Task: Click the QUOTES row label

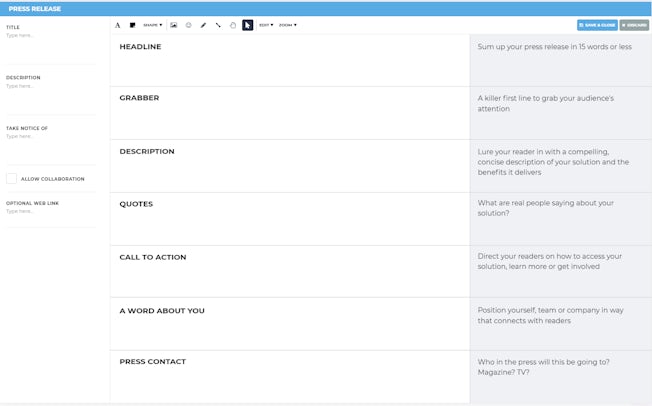Action: click(x=136, y=204)
